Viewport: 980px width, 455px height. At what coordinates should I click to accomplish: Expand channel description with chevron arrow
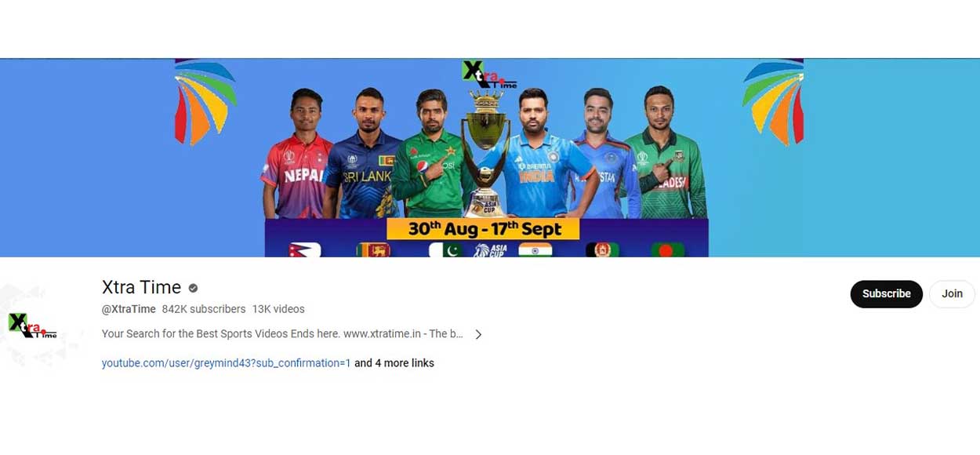click(478, 334)
